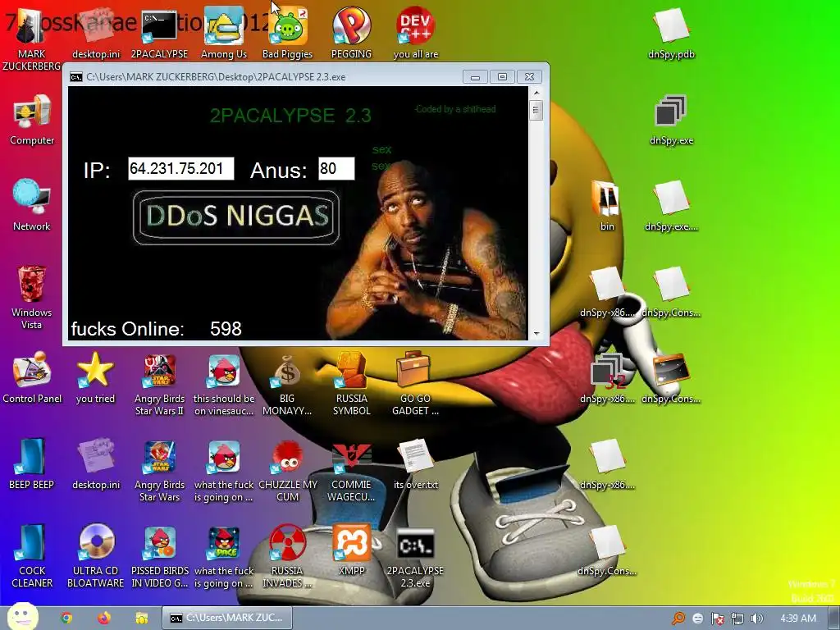Open the Among Us shortcut
This screenshot has width=840, height=630.
(x=223, y=26)
